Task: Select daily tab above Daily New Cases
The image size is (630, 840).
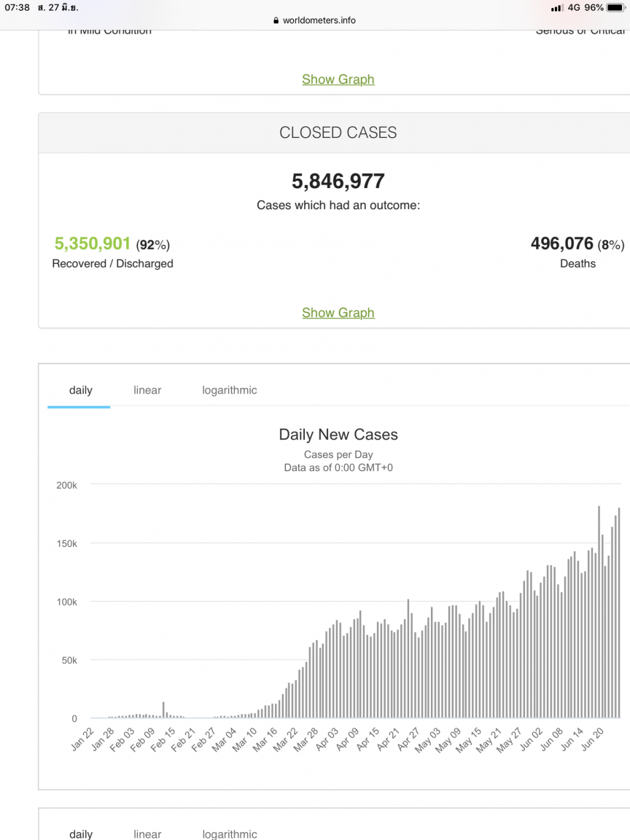Action: [x=80, y=391]
